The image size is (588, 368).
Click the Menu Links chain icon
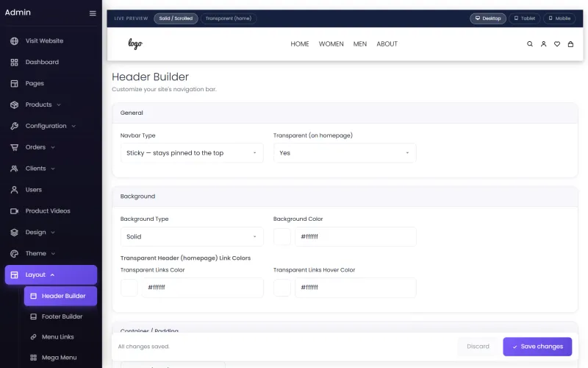pyautogui.click(x=33, y=337)
